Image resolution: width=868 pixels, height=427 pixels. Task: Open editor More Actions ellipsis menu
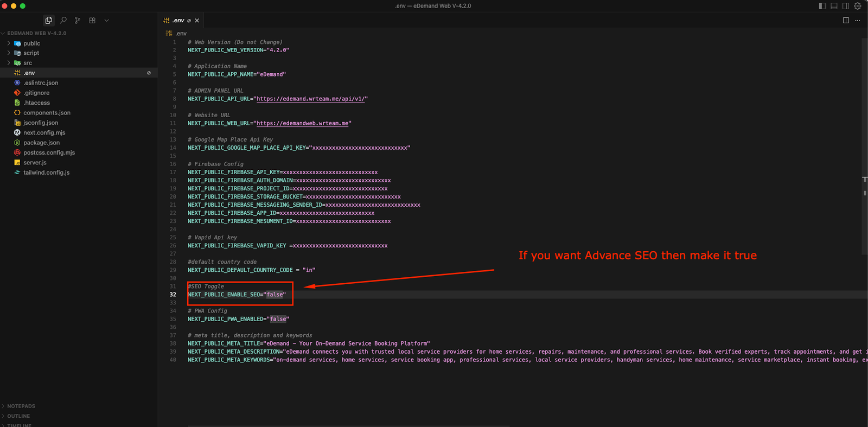[x=858, y=20]
